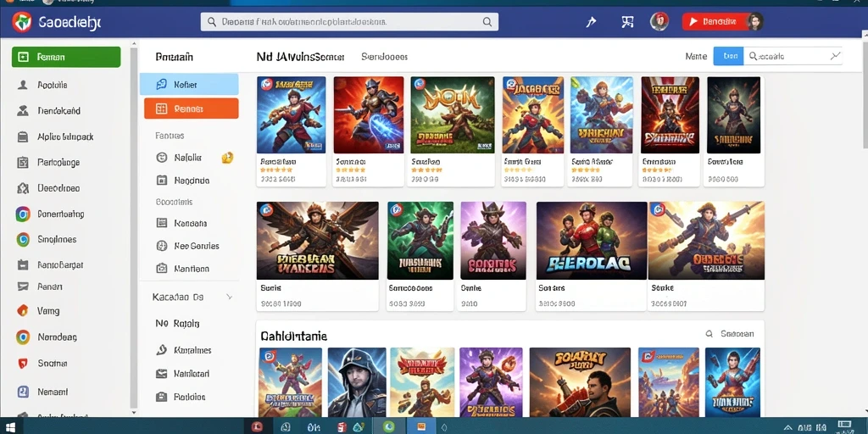Click the camera icon beside Mantienn
The height and width of the screenshot is (434, 868).
point(162,269)
